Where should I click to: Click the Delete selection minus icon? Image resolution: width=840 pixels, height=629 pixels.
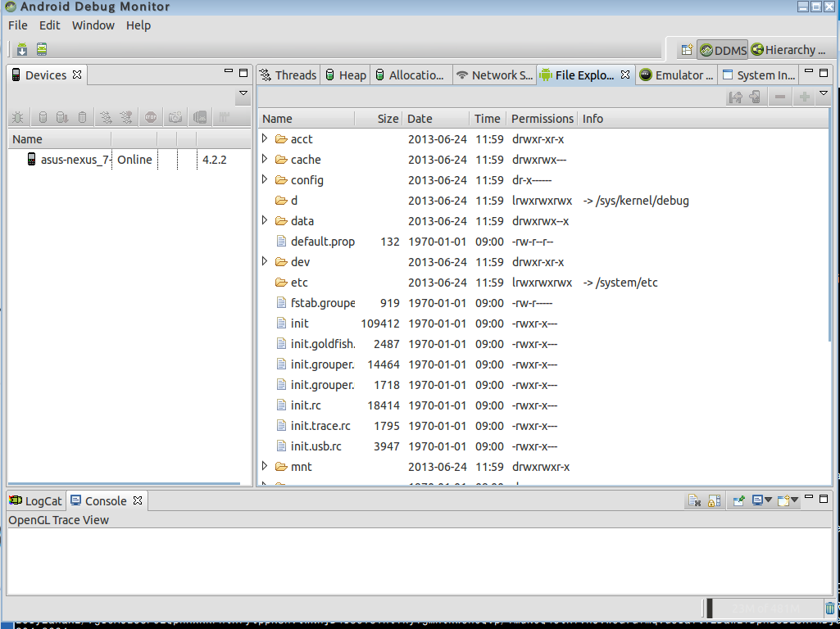[x=780, y=97]
